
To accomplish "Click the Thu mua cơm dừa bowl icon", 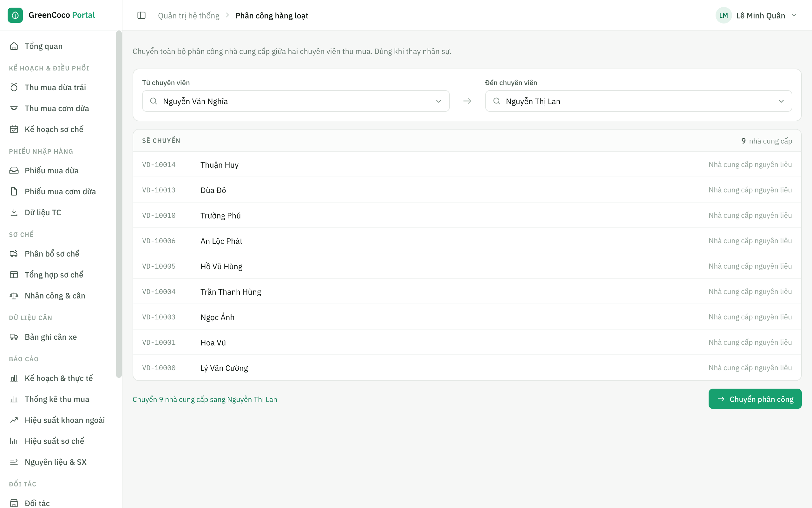I will coord(14,108).
